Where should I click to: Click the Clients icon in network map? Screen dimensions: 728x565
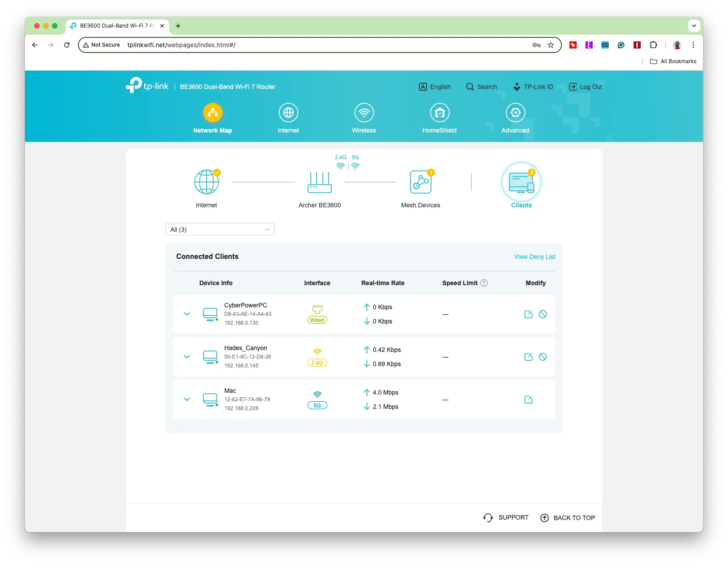click(521, 182)
